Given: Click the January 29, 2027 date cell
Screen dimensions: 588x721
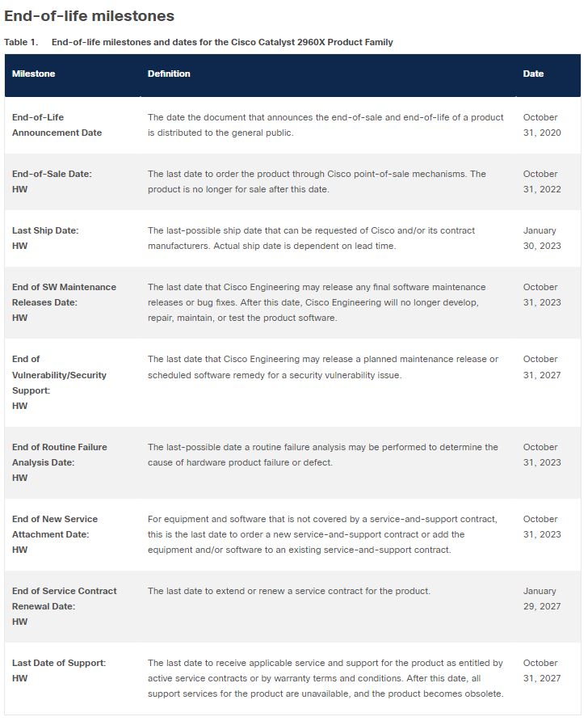Looking at the screenshot, I should [x=542, y=599].
